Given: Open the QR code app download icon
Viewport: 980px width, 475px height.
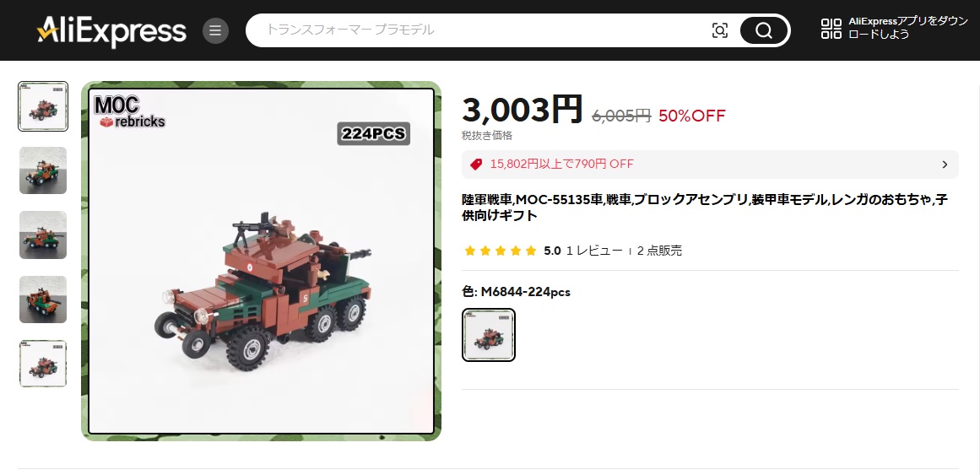Looking at the screenshot, I should tap(831, 29).
